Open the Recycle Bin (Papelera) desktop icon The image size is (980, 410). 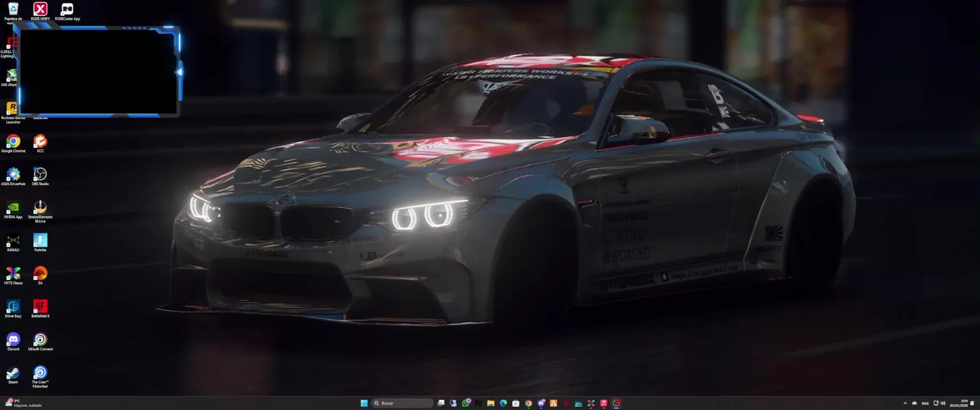(13, 13)
